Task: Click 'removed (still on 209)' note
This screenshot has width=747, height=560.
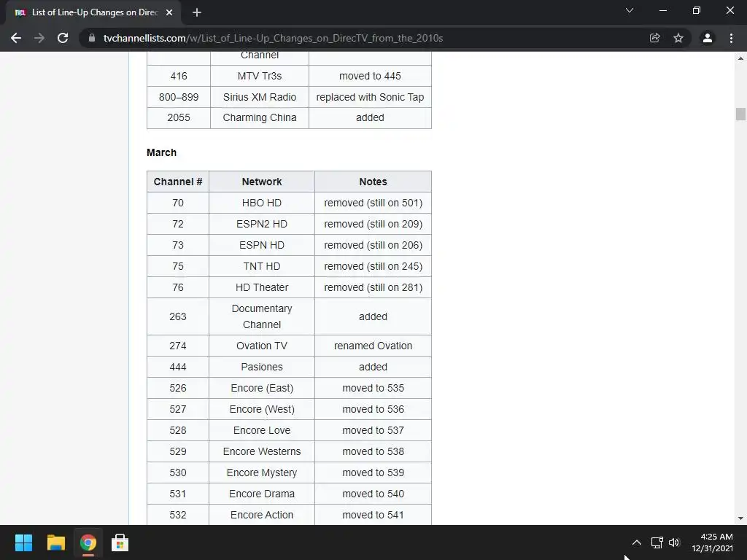Action: [x=373, y=224]
